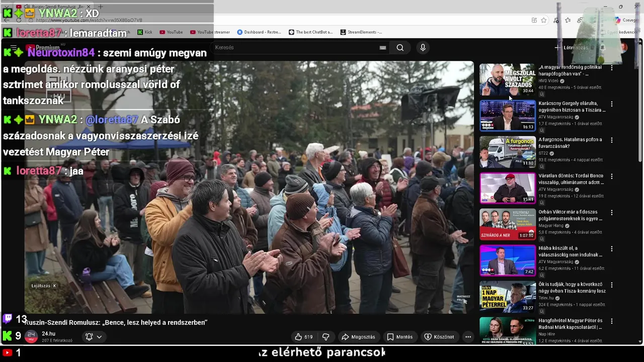Image resolution: width=644 pixels, height=362 pixels.
Task: Play the Karácsony Gergely 16:13 thumbnail
Action: [x=507, y=116]
